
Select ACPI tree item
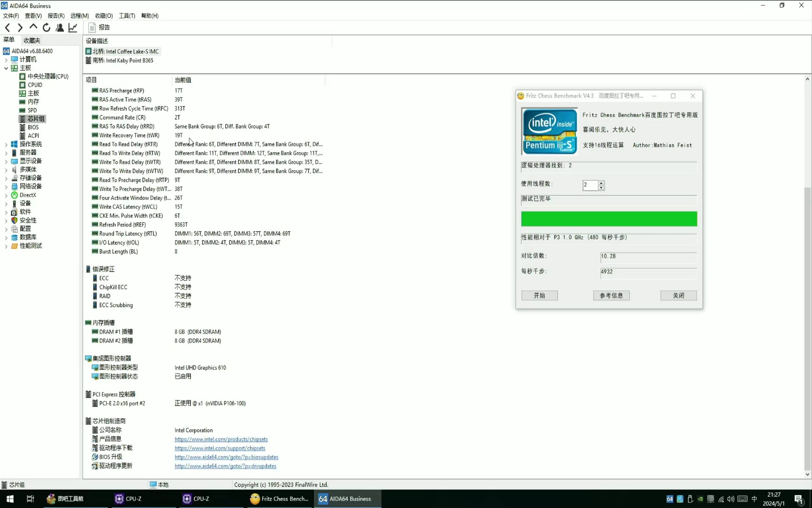(33, 135)
